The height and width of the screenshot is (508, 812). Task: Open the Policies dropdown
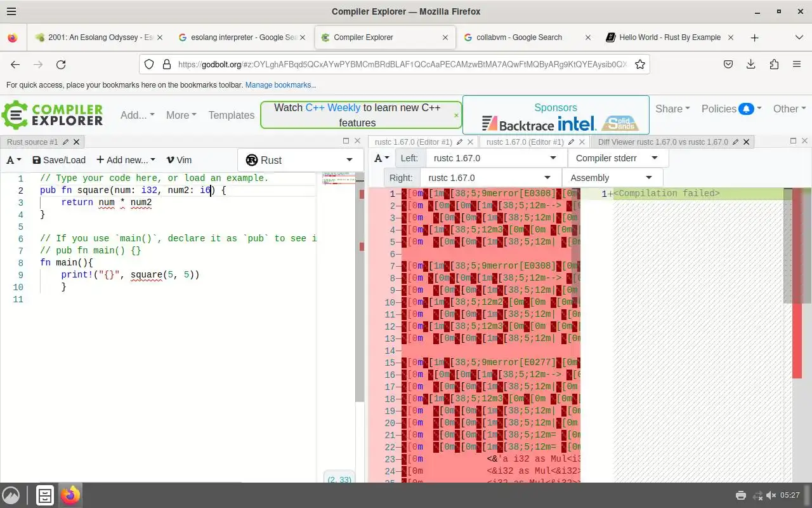coord(731,109)
